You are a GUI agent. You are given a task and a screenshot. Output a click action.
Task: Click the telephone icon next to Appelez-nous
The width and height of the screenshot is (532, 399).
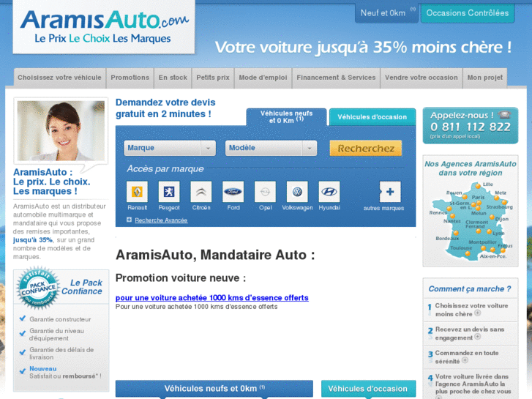(504, 114)
